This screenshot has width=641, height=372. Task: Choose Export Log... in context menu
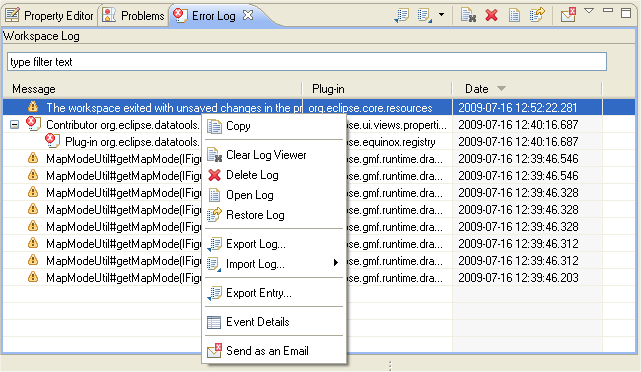[x=274, y=244]
